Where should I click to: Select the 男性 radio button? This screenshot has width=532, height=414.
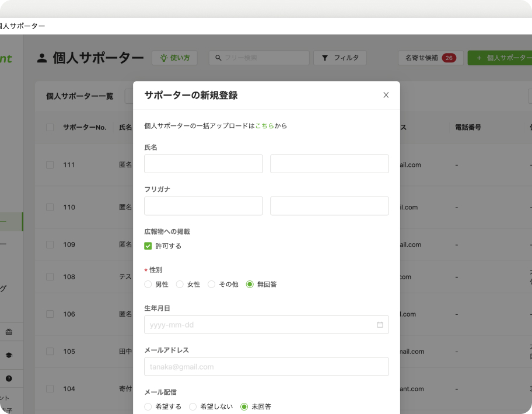[x=148, y=285]
